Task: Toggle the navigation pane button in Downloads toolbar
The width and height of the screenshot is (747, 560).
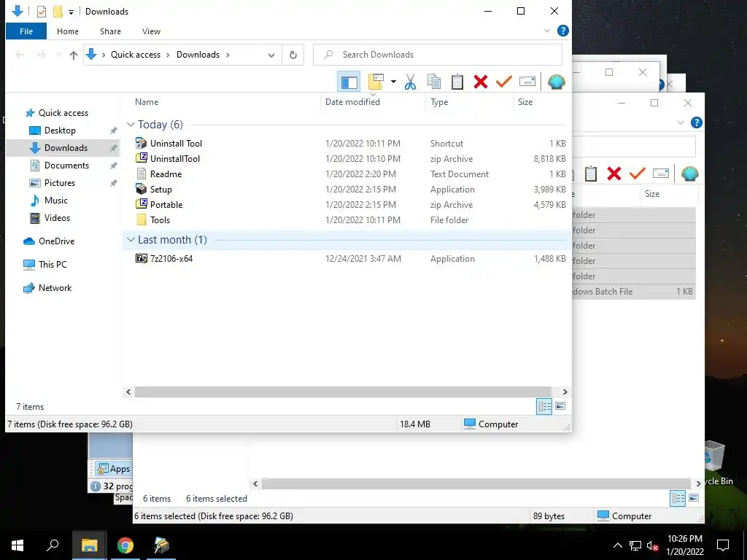Action: point(349,82)
